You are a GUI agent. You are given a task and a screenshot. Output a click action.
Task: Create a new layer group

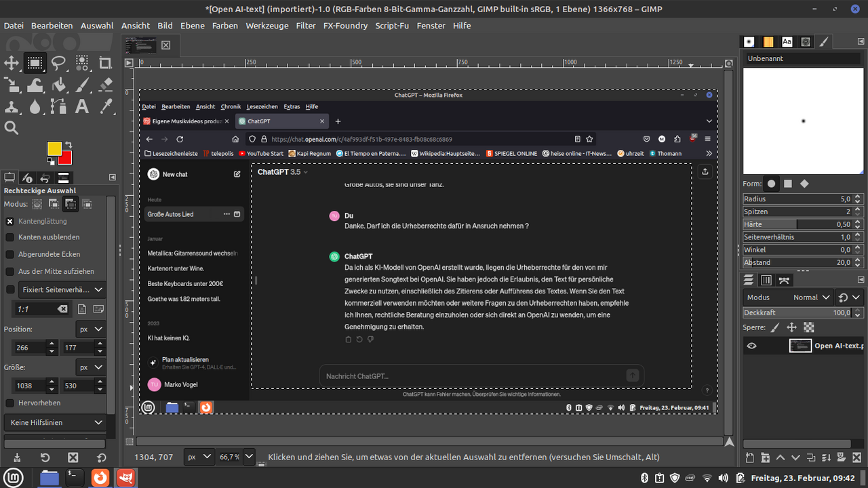(x=765, y=458)
